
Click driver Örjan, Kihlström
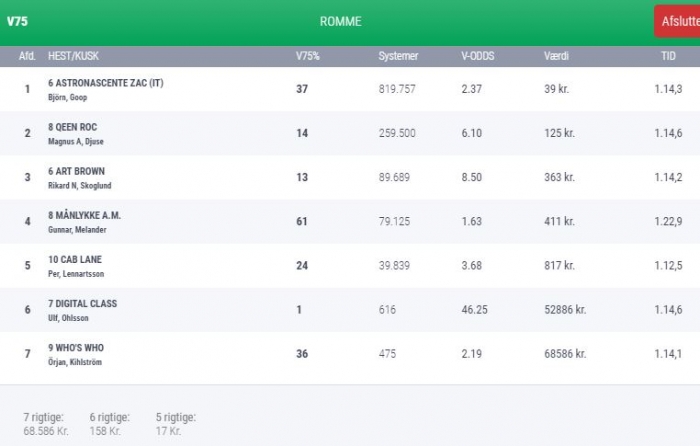(x=75, y=362)
